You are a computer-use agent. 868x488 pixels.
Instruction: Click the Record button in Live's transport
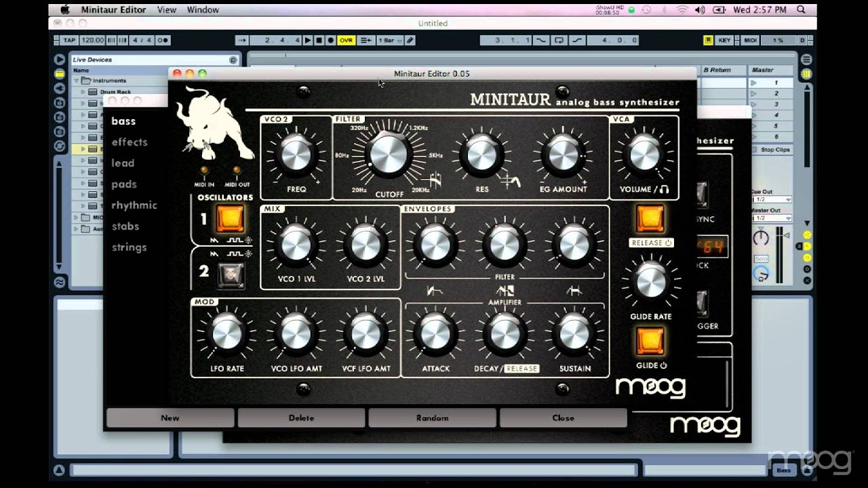[x=331, y=41]
